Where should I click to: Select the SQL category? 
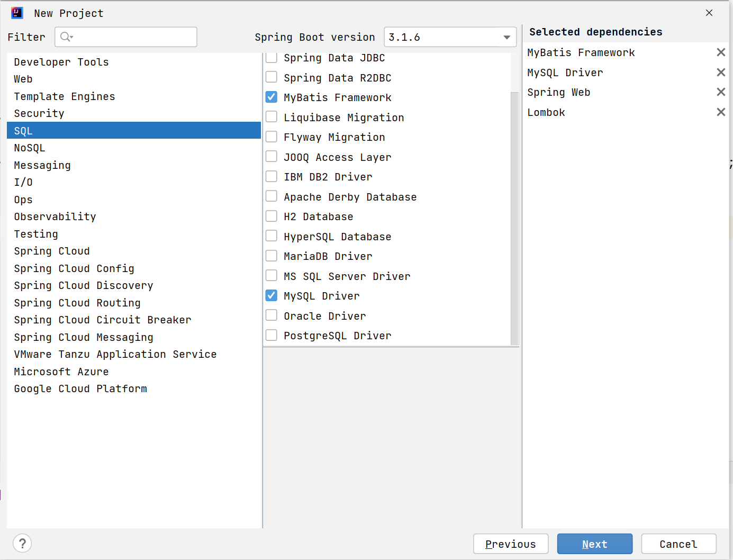(x=134, y=131)
